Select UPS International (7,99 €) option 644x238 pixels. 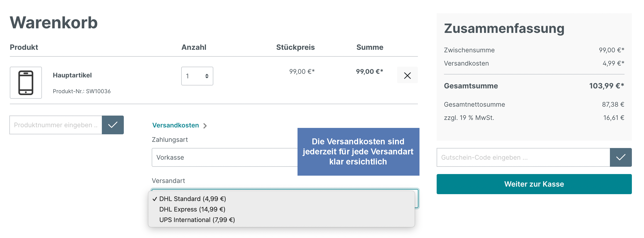coord(281,219)
